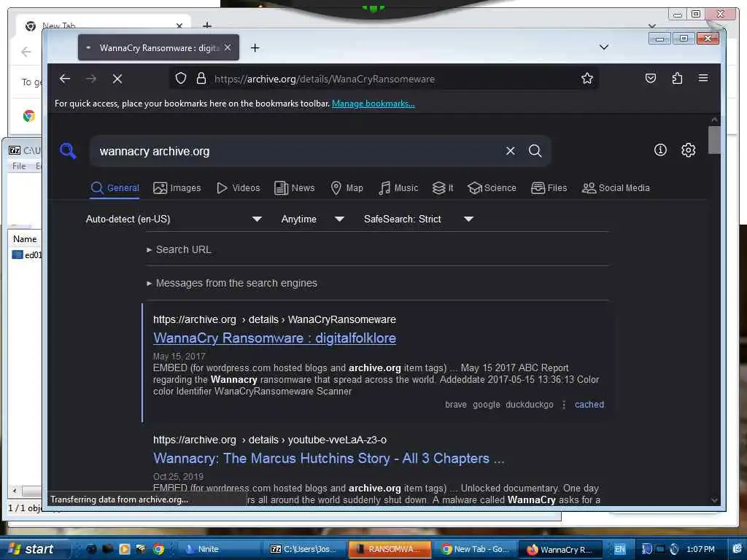Open the Anytime time range dropdown
The image size is (747, 560).
pyautogui.click(x=312, y=219)
